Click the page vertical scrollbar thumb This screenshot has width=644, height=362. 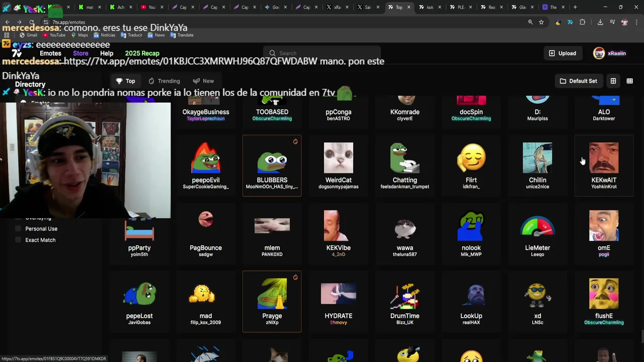(x=642, y=336)
